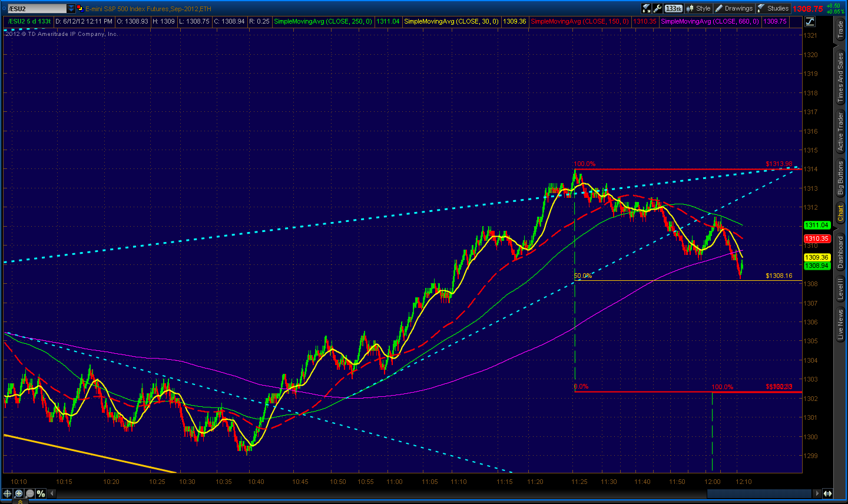The height and width of the screenshot is (504, 848).
Task: Click the D: 6/12/12 12:11 PM readout
Action: coord(84,21)
